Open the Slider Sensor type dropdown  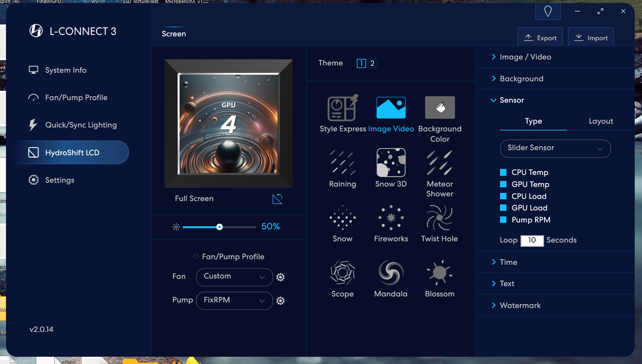555,148
